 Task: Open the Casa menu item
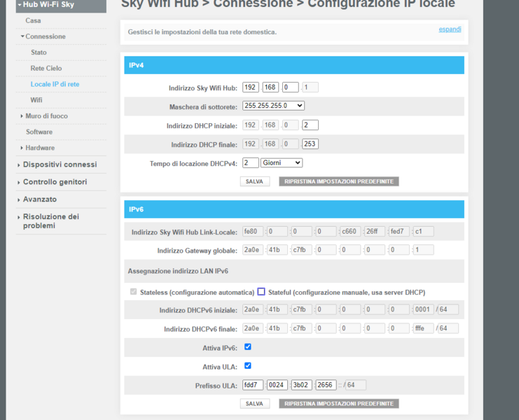33,20
